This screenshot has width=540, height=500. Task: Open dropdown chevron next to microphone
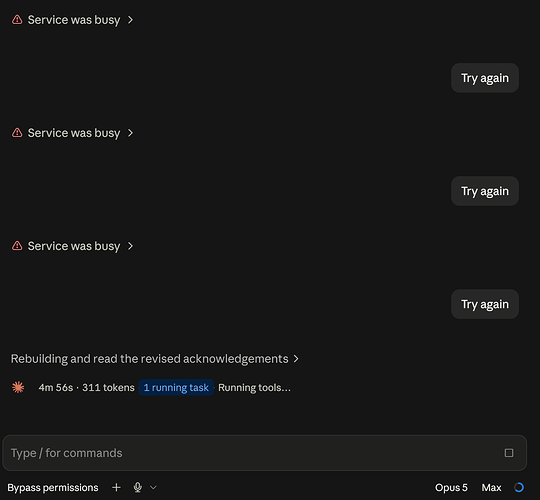(x=153, y=488)
